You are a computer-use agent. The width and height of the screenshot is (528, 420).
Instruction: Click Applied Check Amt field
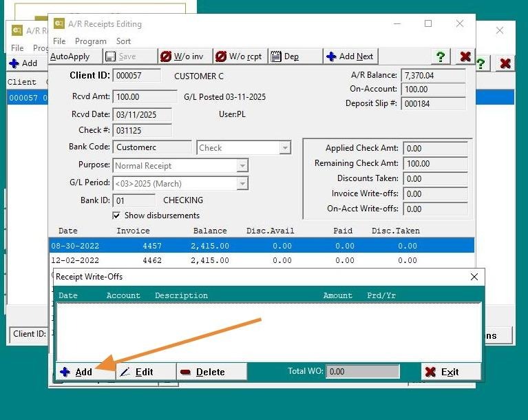pyautogui.click(x=435, y=149)
